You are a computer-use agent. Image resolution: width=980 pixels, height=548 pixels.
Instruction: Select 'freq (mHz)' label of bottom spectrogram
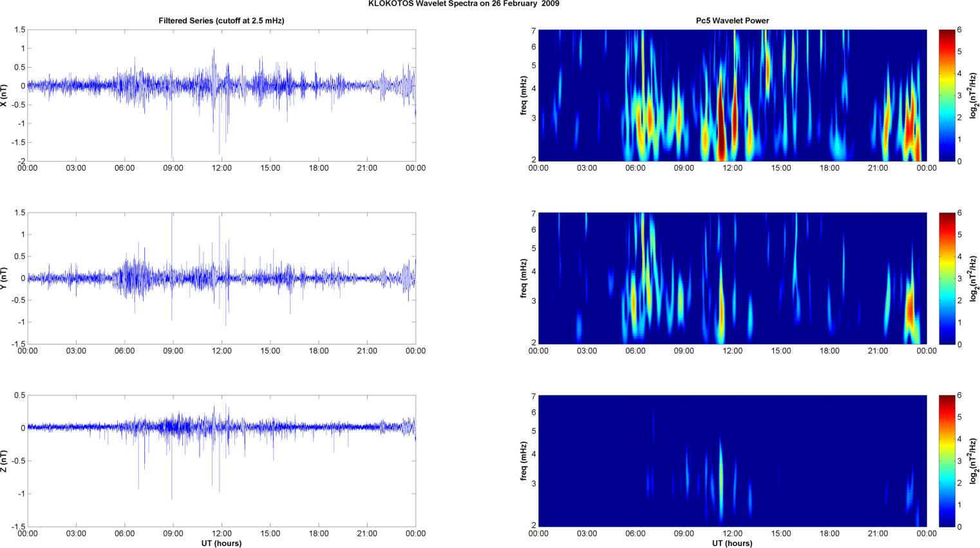point(524,461)
